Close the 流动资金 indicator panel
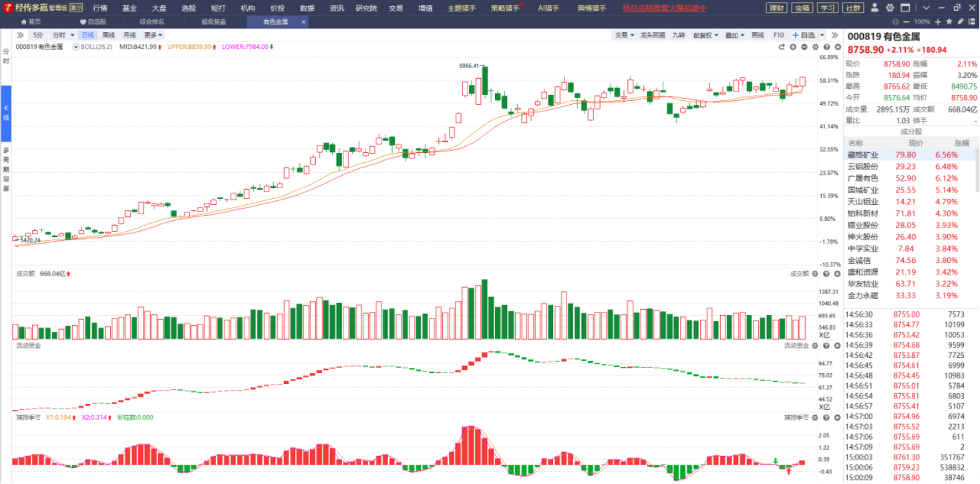The width and height of the screenshot is (980, 484). tap(838, 345)
